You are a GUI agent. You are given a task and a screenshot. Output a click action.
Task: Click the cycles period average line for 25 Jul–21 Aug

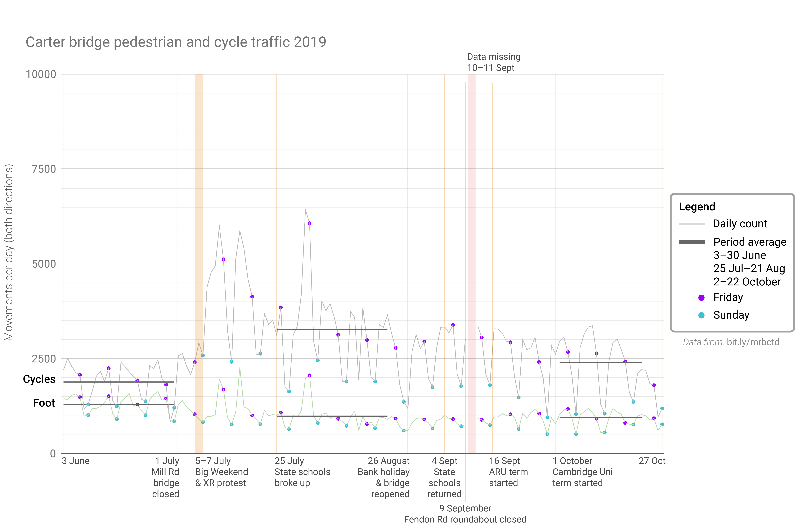coord(332,329)
